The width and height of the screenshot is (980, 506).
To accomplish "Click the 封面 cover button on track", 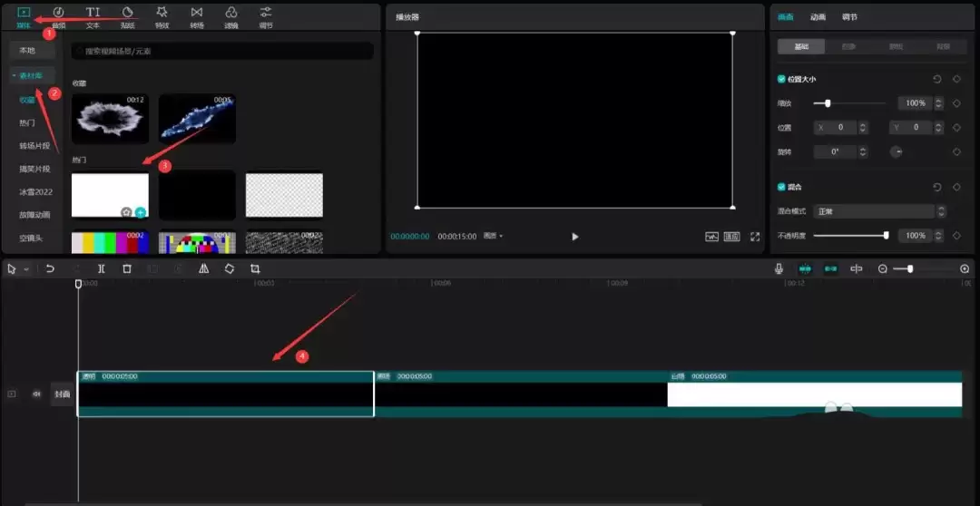I will 62,394.
